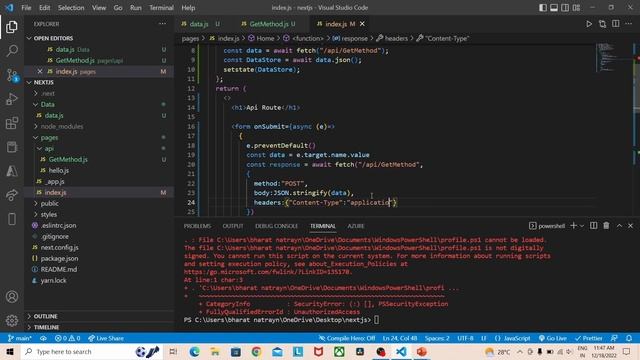Viewport: 640px width, 360px height.
Task: Run the code with the play icon
Action: [589, 24]
